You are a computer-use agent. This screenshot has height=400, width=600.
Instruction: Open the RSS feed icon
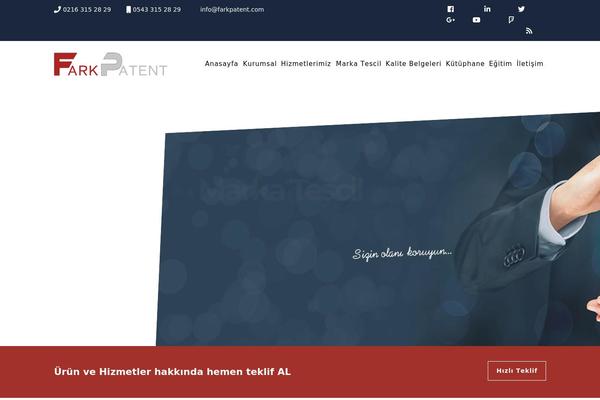[x=529, y=31]
